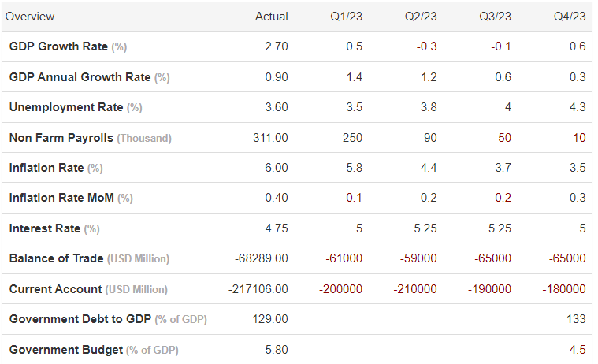Select Interest Rate Q2/23 value 5.25
Viewport: 598px width, 364px height.
(x=425, y=228)
